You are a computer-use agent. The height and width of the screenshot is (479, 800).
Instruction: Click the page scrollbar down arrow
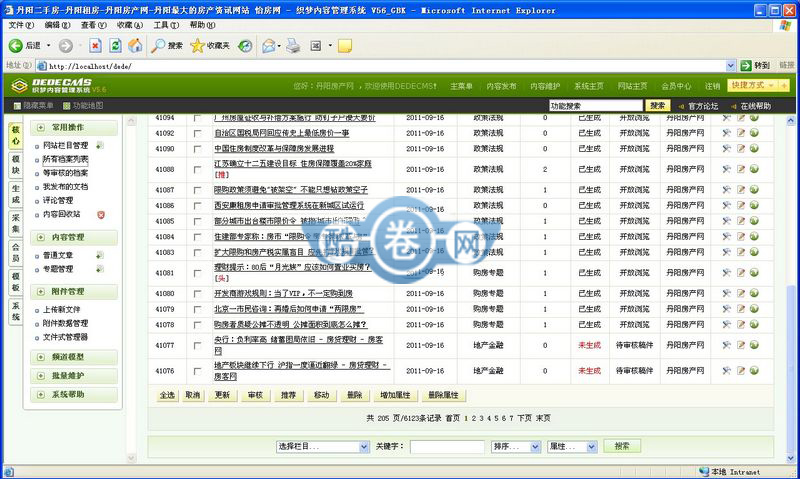point(791,458)
